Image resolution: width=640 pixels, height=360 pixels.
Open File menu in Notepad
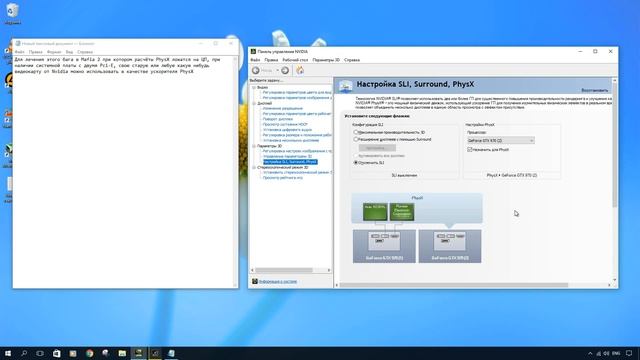tap(20, 52)
